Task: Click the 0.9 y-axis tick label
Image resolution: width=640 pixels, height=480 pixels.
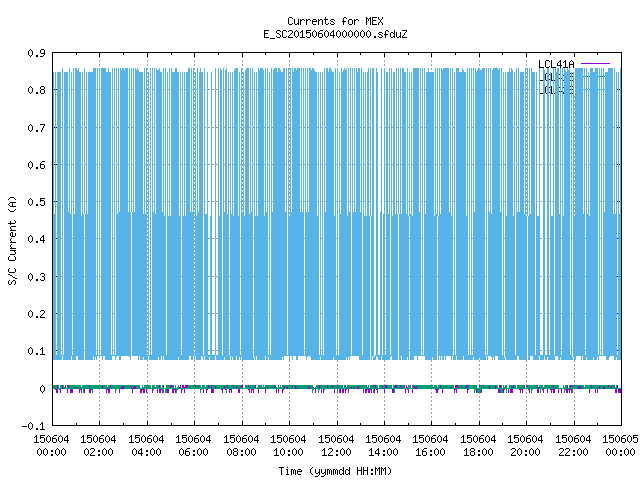Action: pyautogui.click(x=36, y=53)
